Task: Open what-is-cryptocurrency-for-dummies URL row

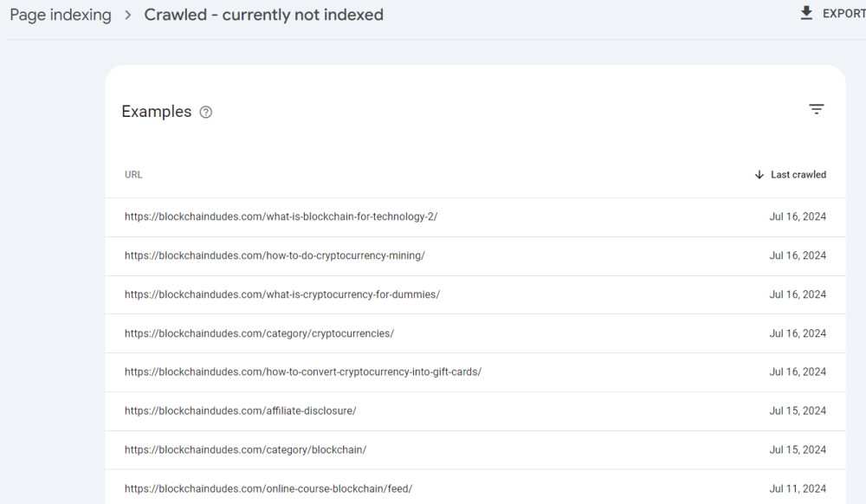Action: [x=281, y=294]
